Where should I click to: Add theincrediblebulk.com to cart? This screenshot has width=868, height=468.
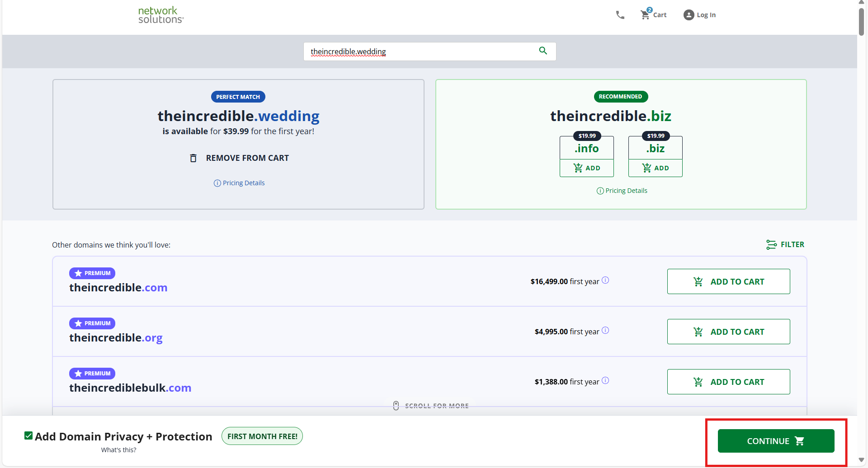tap(729, 382)
